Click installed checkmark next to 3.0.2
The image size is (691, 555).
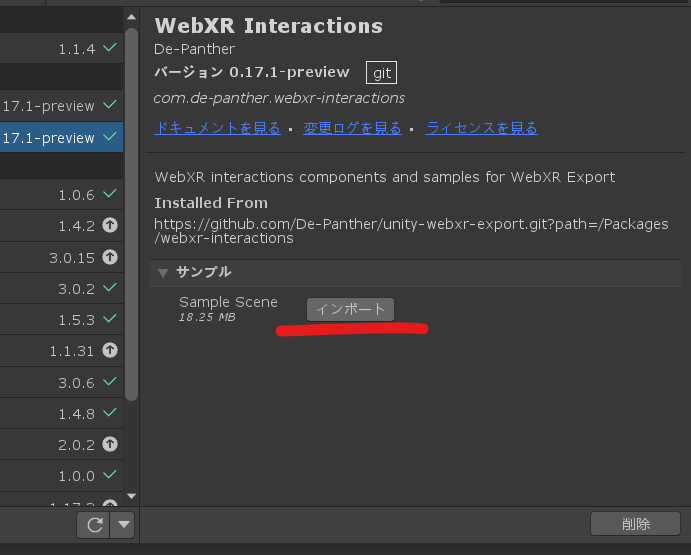110,287
